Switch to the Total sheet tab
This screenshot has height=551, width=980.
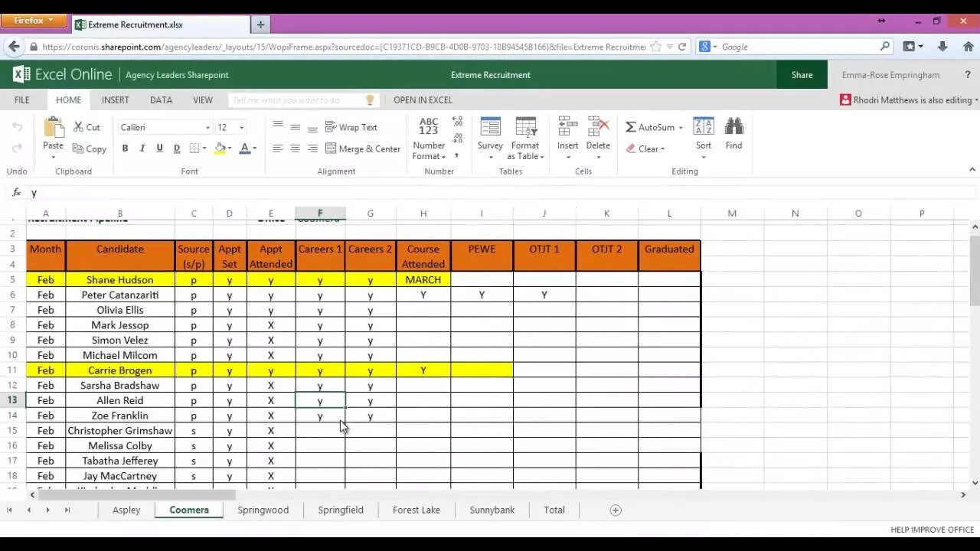tap(554, 510)
